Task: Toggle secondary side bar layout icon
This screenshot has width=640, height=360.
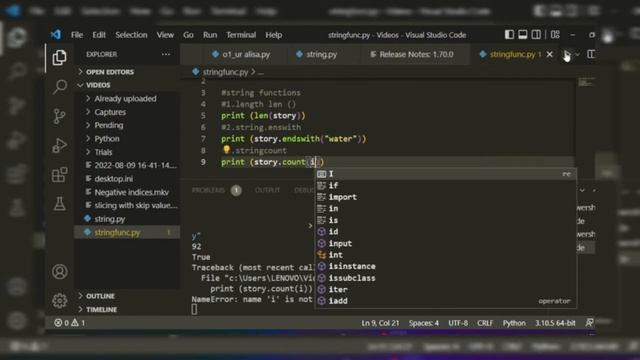Action: coord(536,35)
